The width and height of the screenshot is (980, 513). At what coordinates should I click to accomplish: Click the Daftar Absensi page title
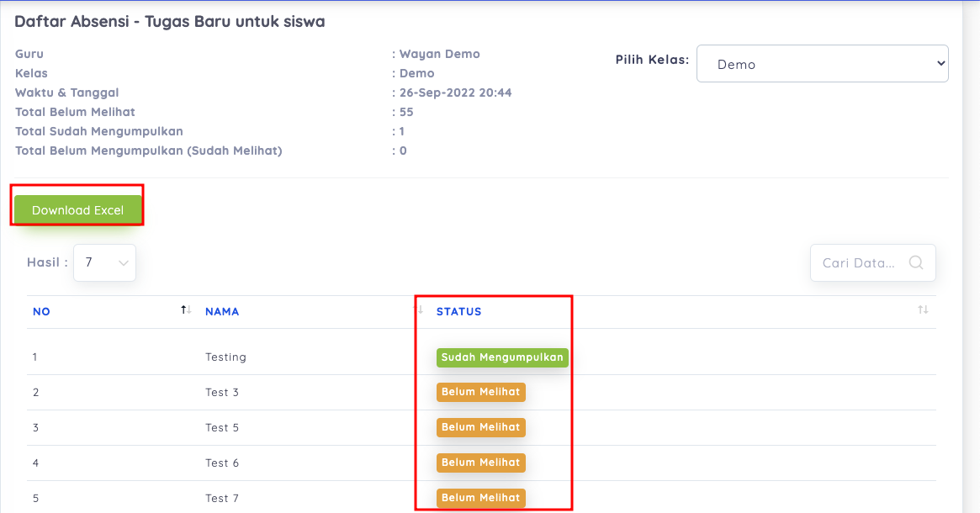(169, 22)
